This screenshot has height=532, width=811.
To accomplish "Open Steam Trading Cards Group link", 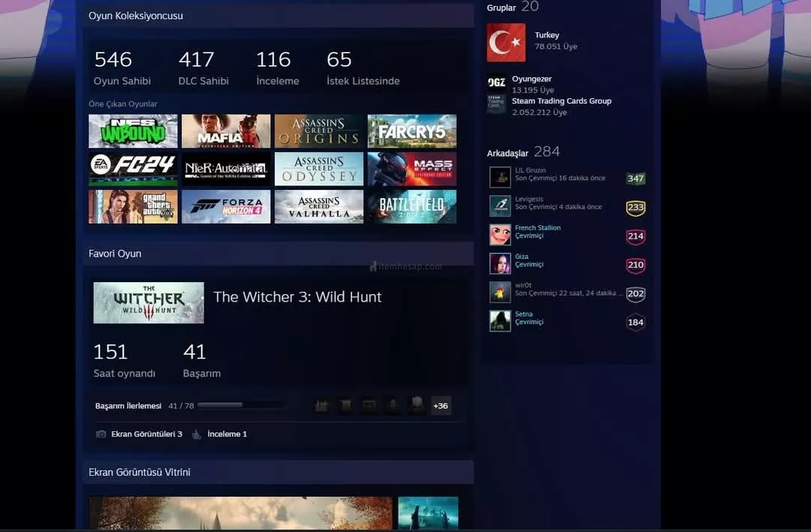I will 561,101.
